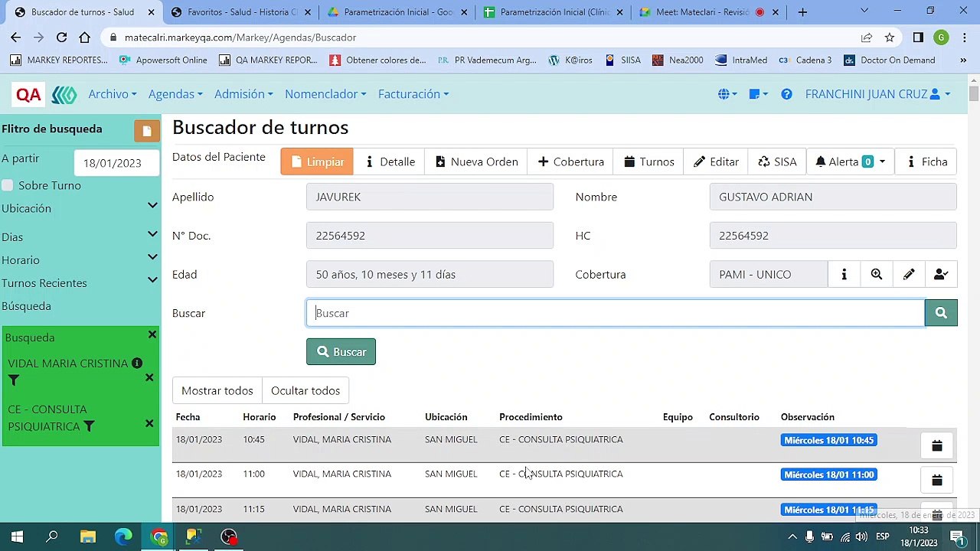Screen dimensions: 980x551
Task: Click the Detalle button
Action: point(390,161)
